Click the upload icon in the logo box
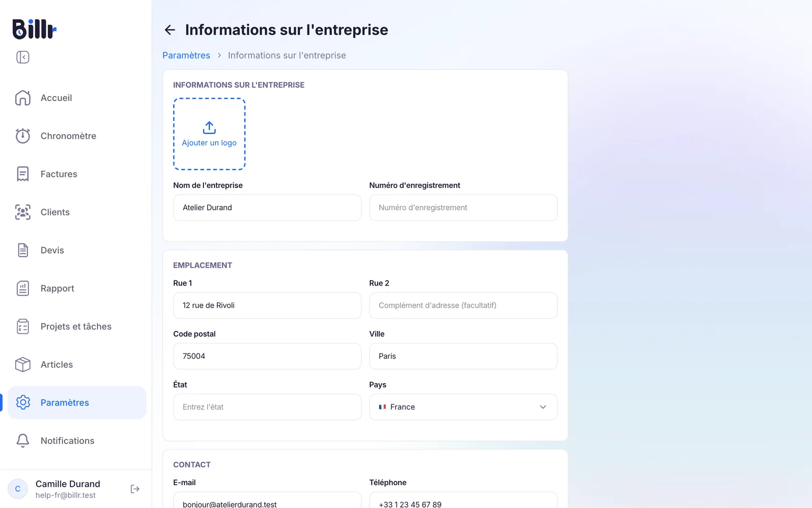The height and width of the screenshot is (508, 812). pos(209,128)
